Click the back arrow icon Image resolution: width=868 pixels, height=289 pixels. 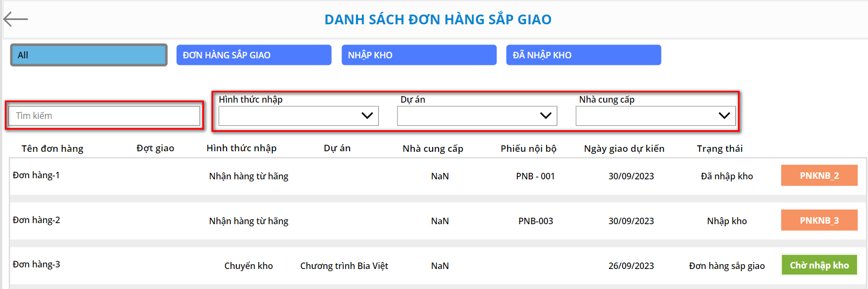tap(15, 19)
